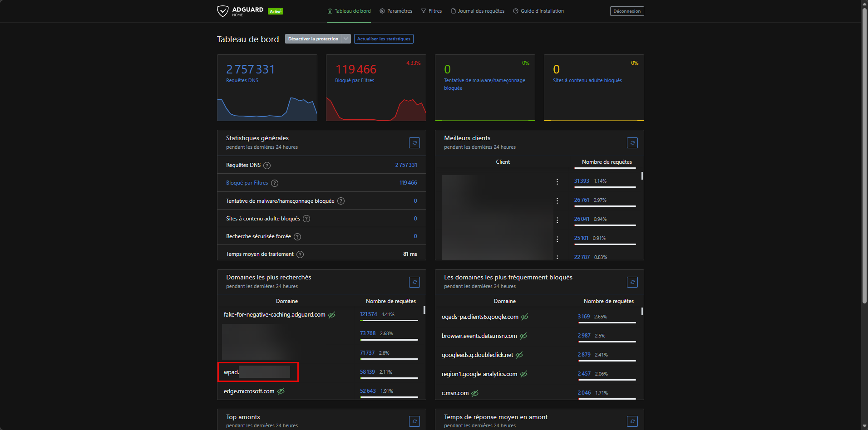The image size is (868, 430).
Task: Click Désactiver la protection button
Action: 313,39
